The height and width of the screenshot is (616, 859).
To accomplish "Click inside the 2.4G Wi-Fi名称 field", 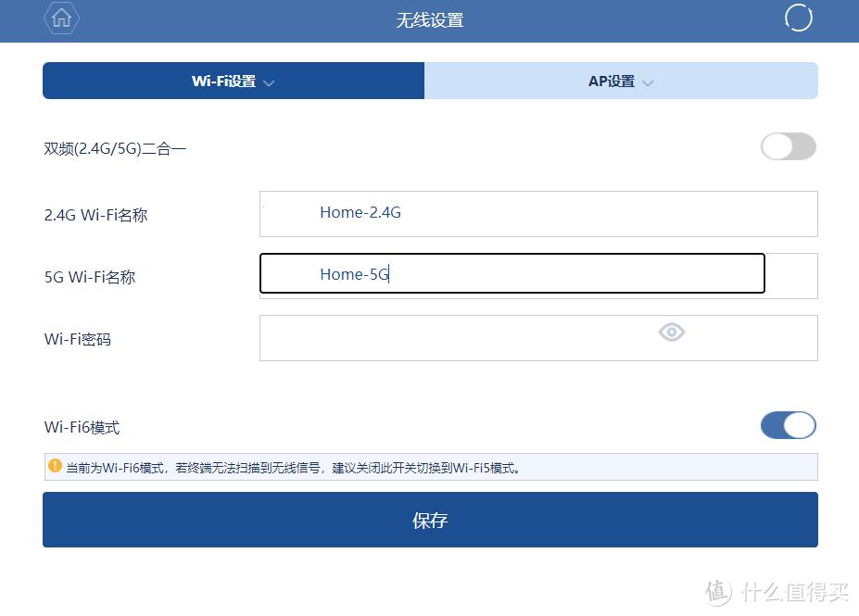I will 537,213.
